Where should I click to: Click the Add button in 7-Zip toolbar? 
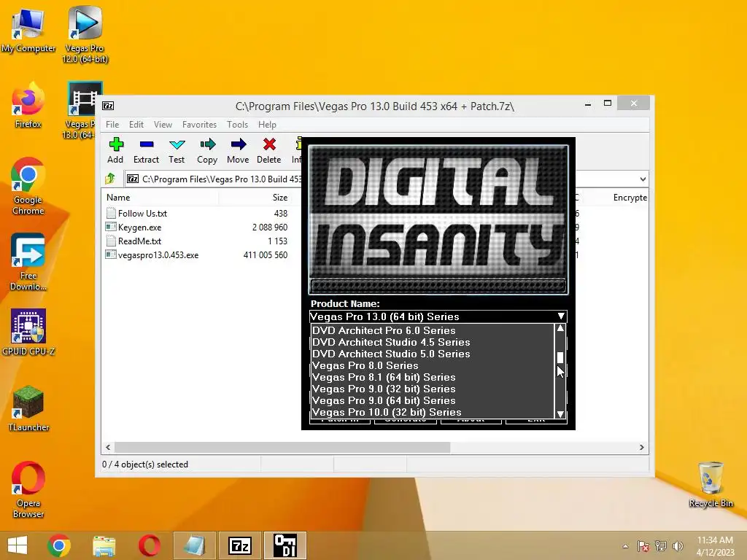coord(115,150)
